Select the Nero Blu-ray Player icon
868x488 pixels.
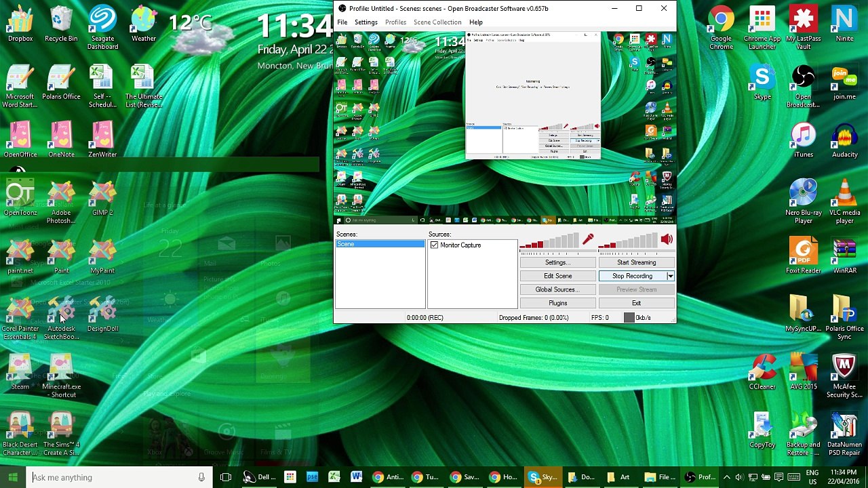(804, 202)
